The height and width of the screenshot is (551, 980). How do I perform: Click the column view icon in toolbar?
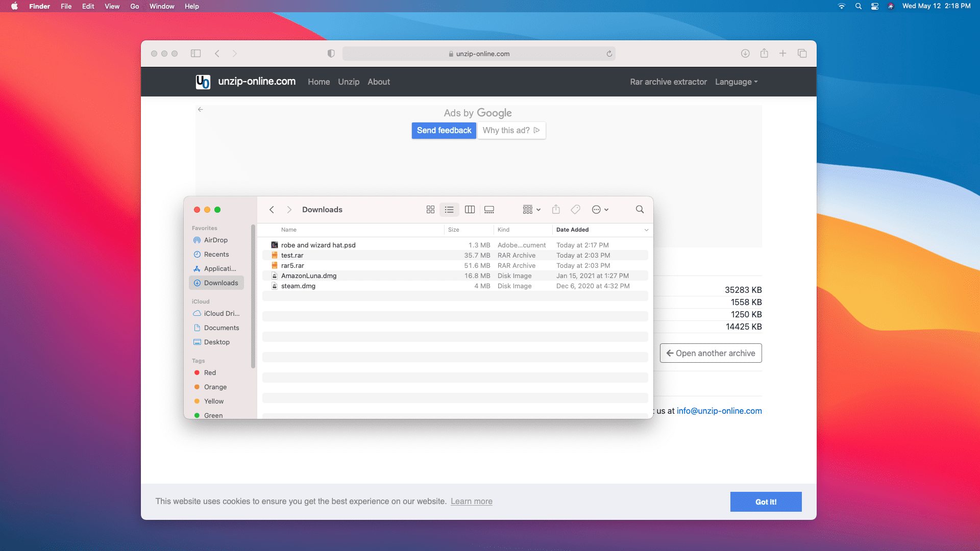tap(469, 209)
